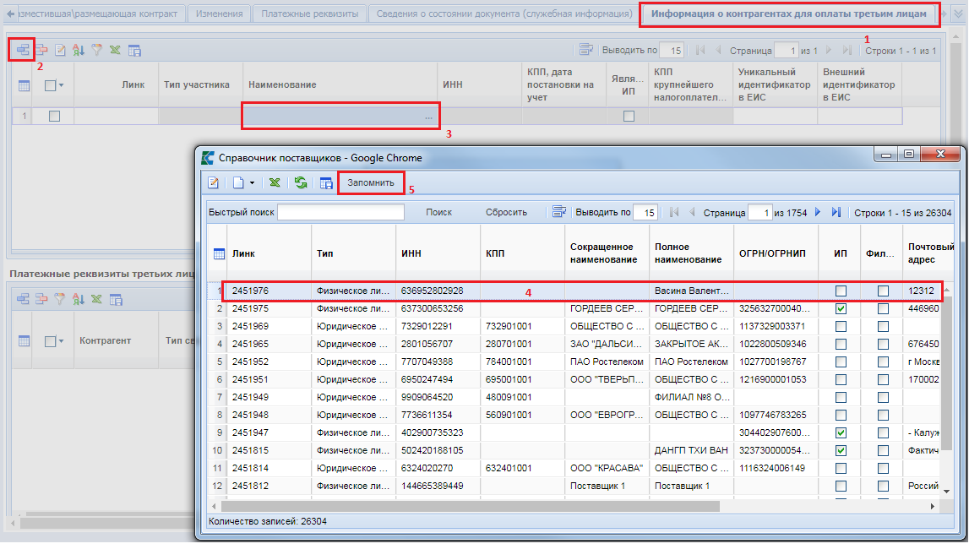The image size is (969, 560).
Task: Uncheck the ИП checkbox for ГОРДЕЕВ supplier 2451975
Action: tap(841, 308)
